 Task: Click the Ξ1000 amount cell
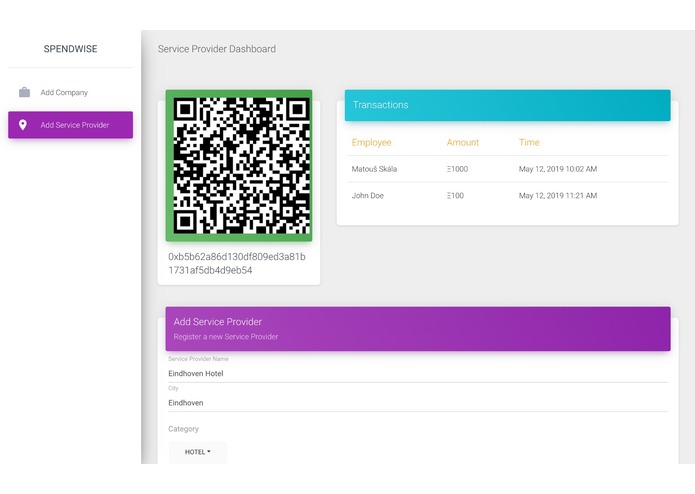(457, 169)
